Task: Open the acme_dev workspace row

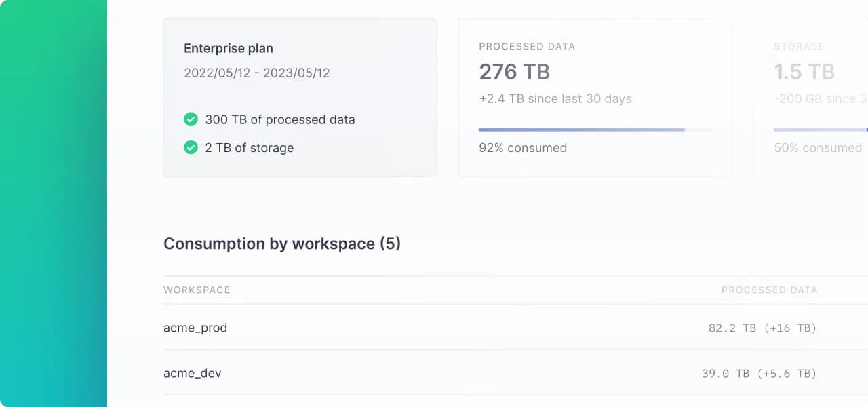Action: [193, 373]
